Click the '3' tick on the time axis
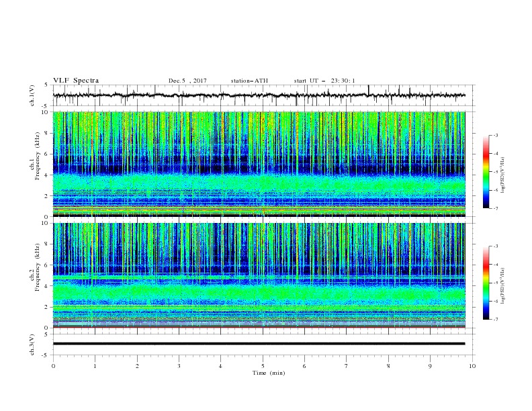Image resolution: width=532 pixels, height=411 pixels. click(179, 366)
